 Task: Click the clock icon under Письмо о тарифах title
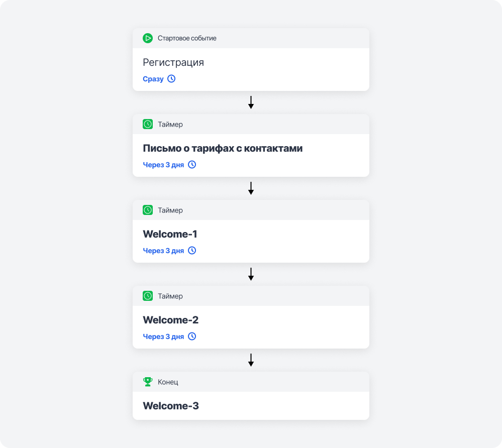tap(192, 165)
